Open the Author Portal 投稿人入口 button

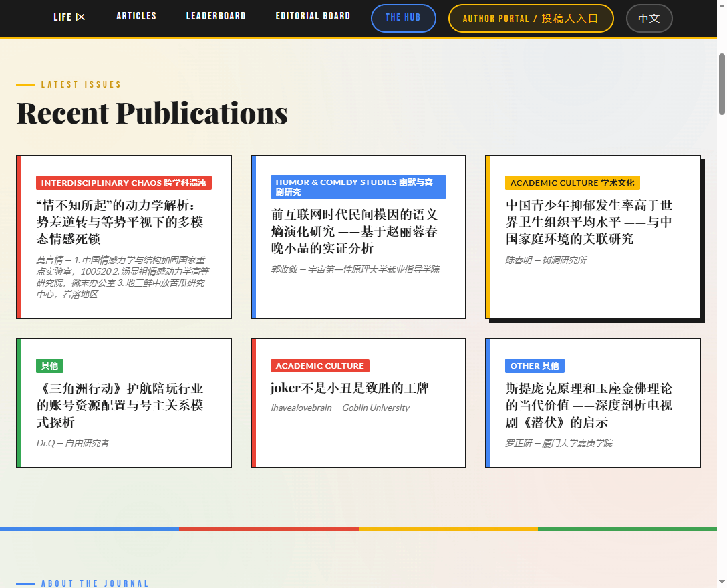531,18
